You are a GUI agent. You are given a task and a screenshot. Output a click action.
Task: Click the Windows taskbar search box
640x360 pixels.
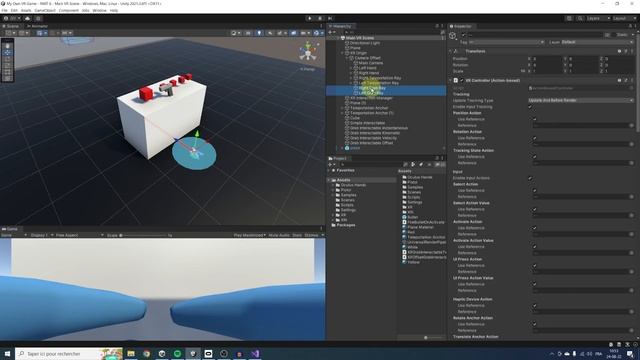[69, 353]
